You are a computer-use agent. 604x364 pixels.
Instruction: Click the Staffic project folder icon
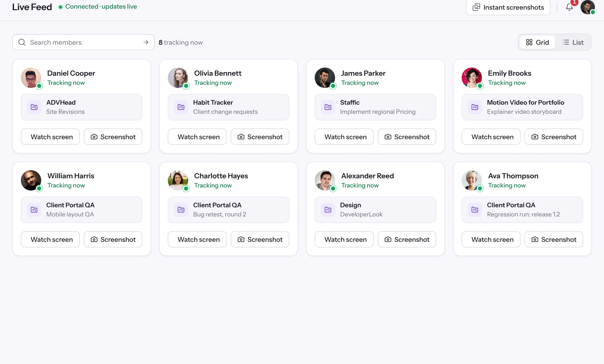pos(328,107)
